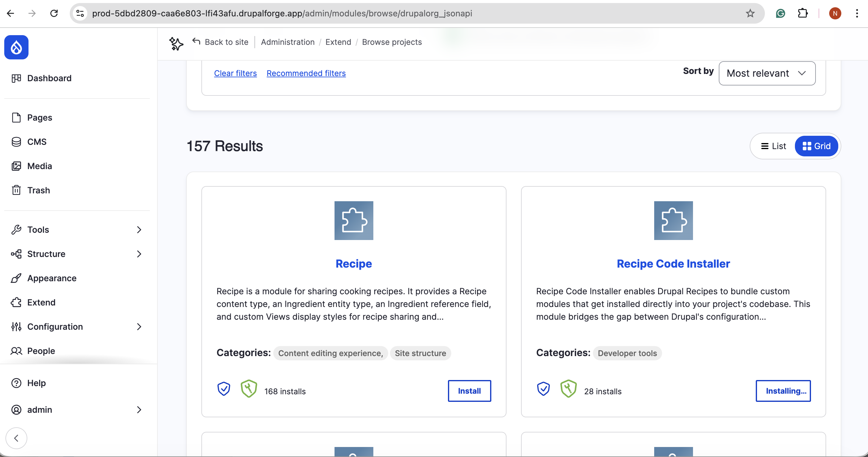Click the Recommended filters link

[306, 73]
